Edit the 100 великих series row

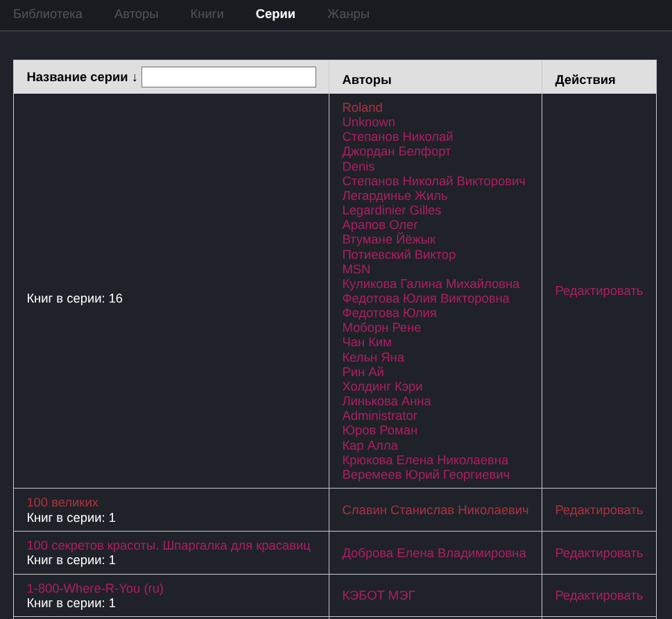pyautogui.click(x=598, y=510)
